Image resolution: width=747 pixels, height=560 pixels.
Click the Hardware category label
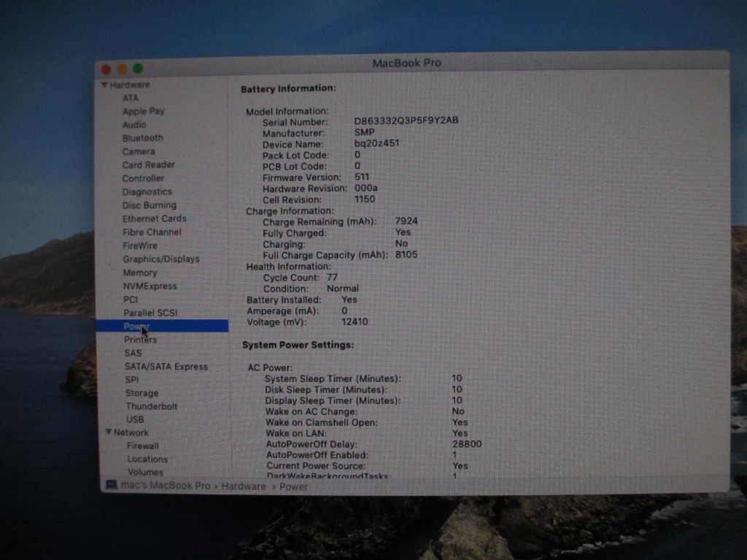tap(130, 85)
